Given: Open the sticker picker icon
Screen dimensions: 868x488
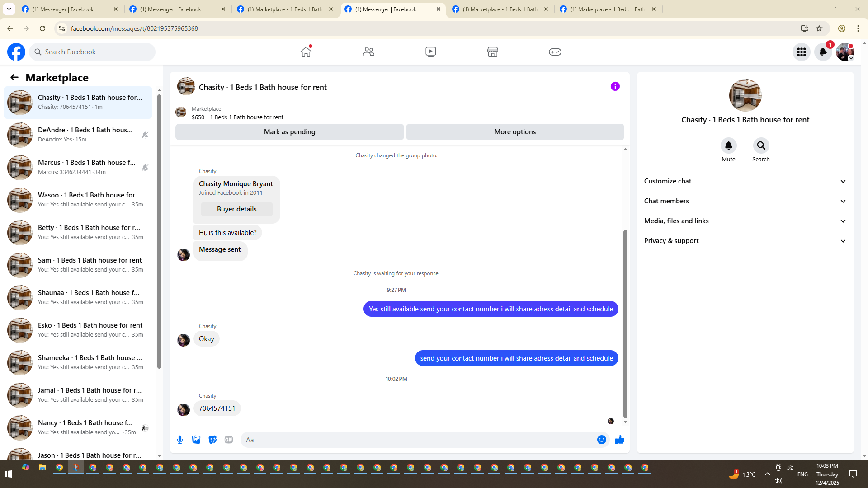Looking at the screenshot, I should point(212,440).
